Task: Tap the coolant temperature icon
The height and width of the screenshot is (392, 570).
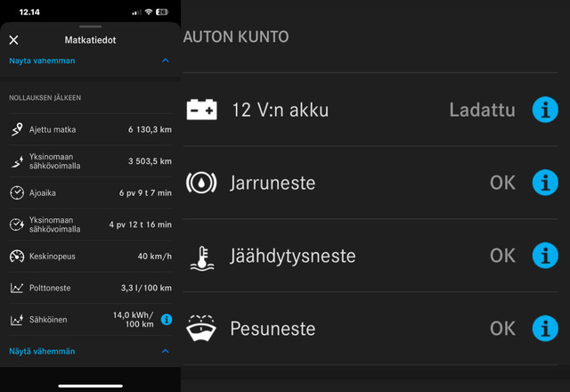Action: click(x=202, y=258)
